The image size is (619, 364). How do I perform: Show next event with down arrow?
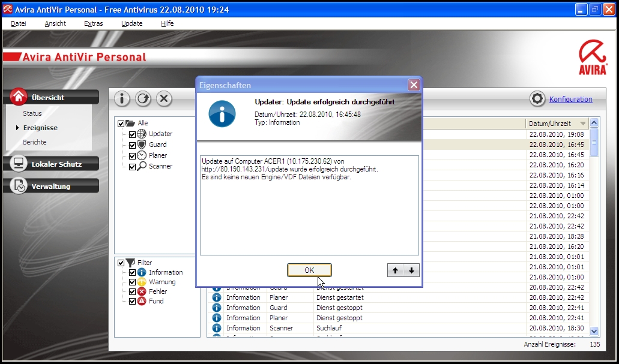point(411,270)
